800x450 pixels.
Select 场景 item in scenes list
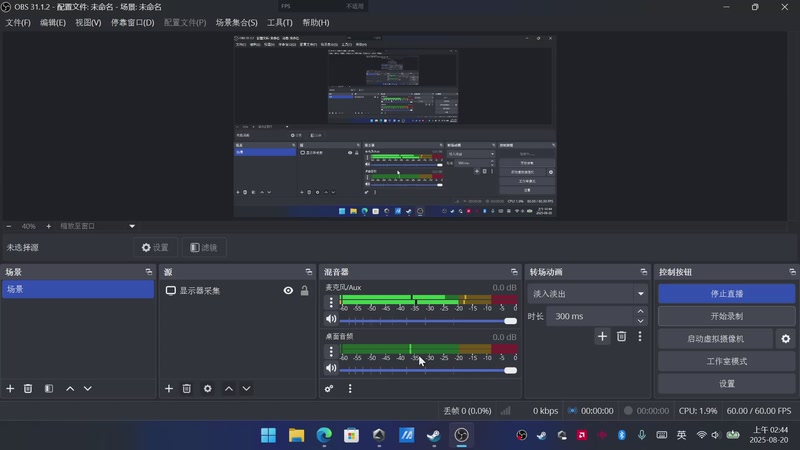tap(78, 289)
